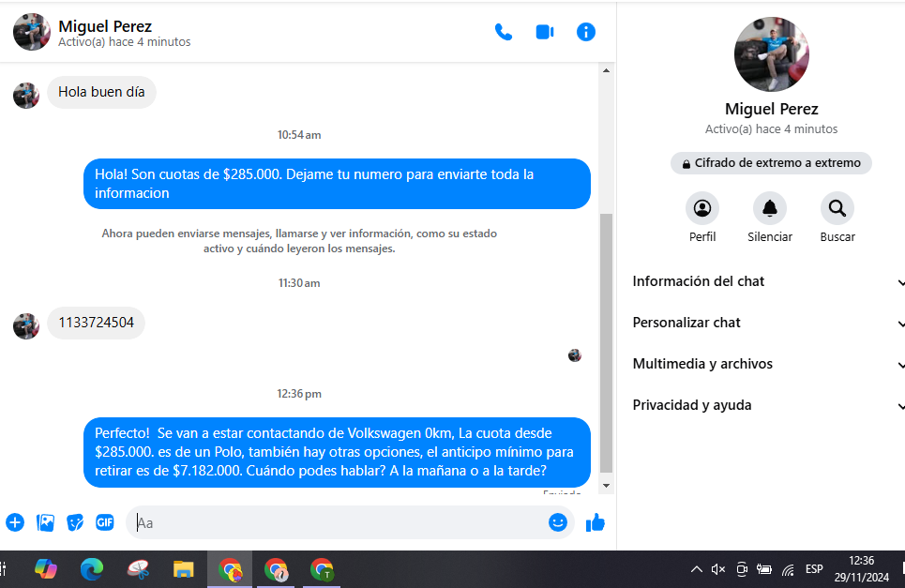
Task: Click the 12:36 pm timestamp
Action: pyautogui.click(x=299, y=394)
